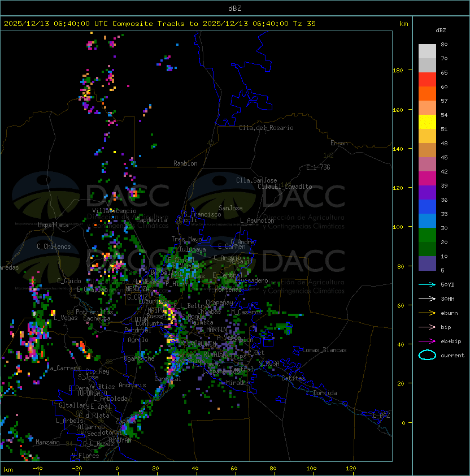Click the 'G_CRUZ' map label
Viewport: 470px width, 476px height.
(x=137, y=297)
